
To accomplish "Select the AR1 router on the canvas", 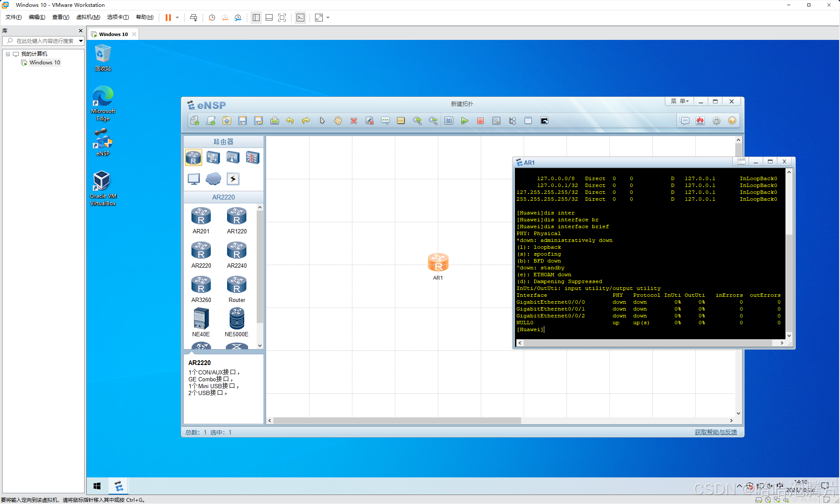I will (438, 263).
